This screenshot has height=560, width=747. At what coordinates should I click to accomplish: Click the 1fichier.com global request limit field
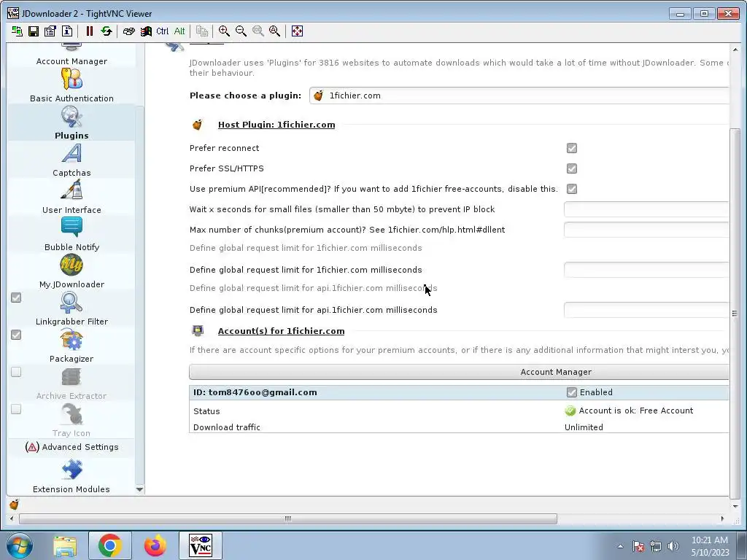coord(646,270)
